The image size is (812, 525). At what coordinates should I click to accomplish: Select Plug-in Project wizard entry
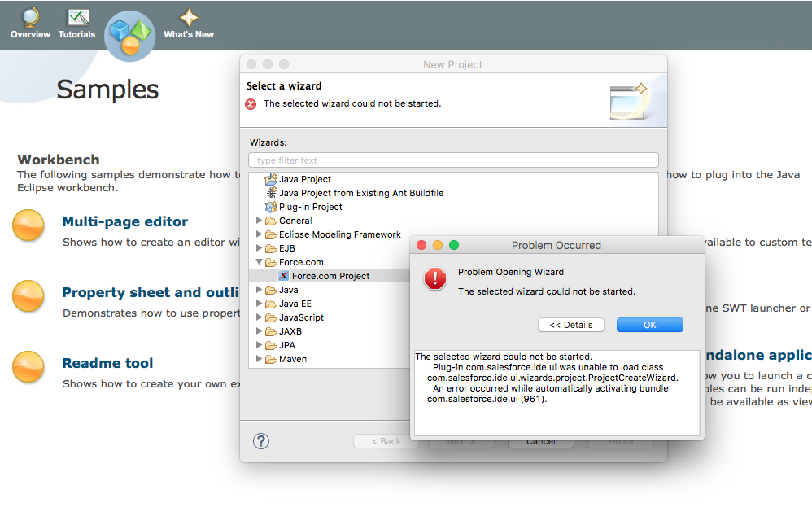coord(311,207)
